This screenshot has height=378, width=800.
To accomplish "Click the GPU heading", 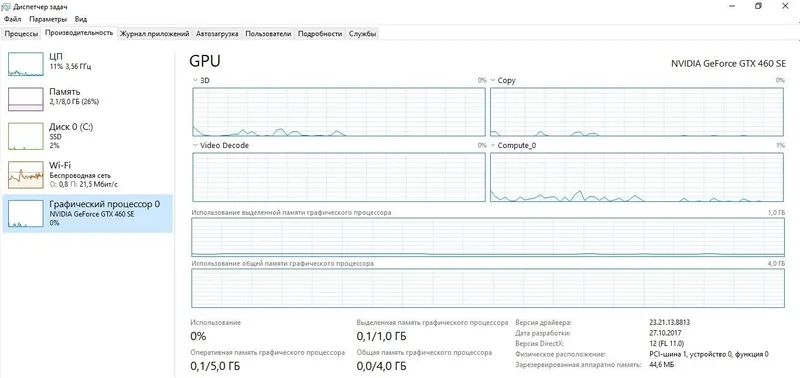I will tap(205, 61).
